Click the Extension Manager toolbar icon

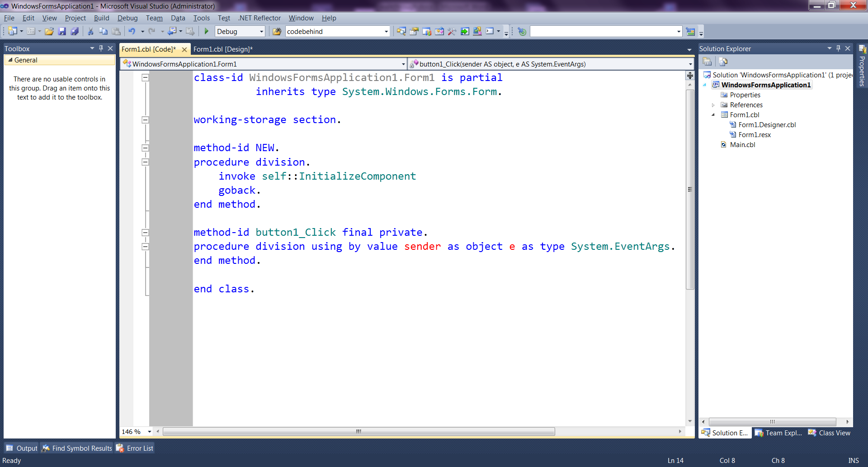477,31
